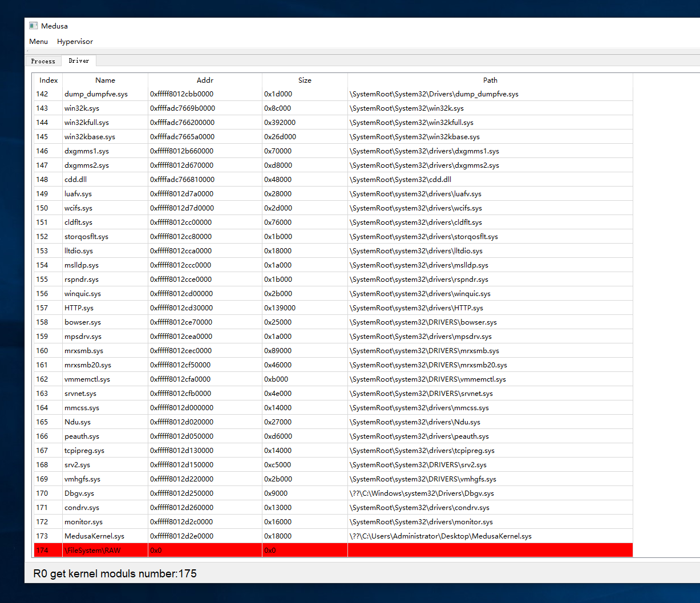Click the condrv.sys name cell
This screenshot has width=700, height=603.
(106, 508)
